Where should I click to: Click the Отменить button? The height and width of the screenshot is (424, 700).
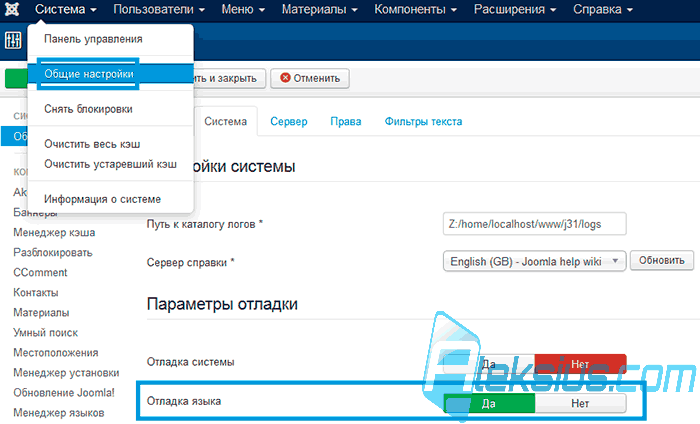310,78
